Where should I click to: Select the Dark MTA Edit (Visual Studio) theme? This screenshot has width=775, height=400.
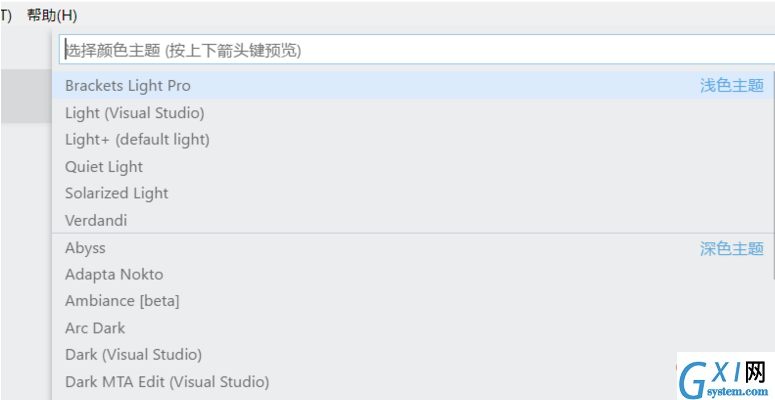167,382
